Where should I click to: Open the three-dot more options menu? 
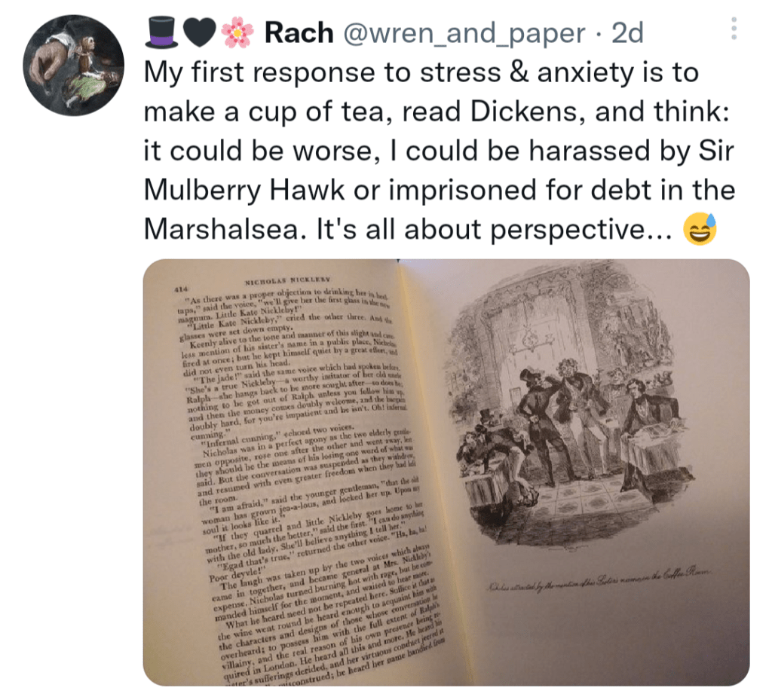click(x=734, y=29)
